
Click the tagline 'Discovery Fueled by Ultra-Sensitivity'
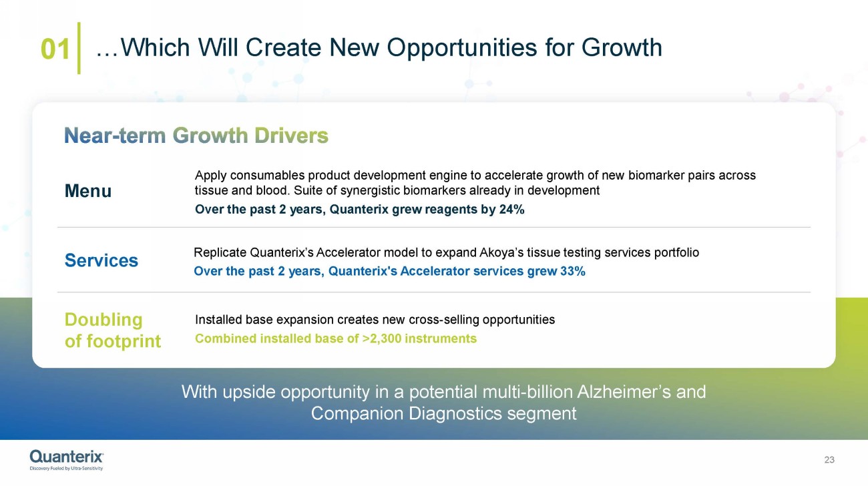point(67,468)
